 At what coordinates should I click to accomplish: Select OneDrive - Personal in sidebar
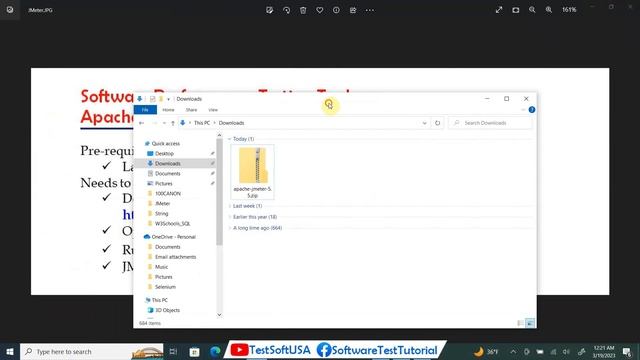click(173, 237)
